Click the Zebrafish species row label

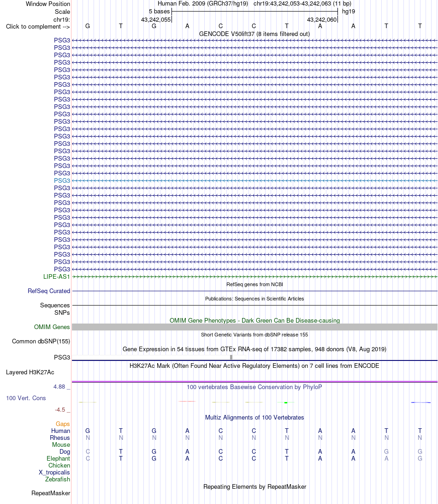58,479
